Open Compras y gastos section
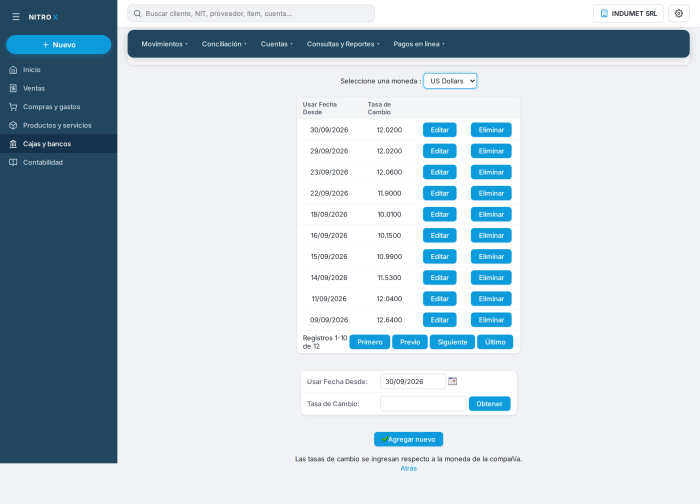The image size is (700, 504). 58,107
